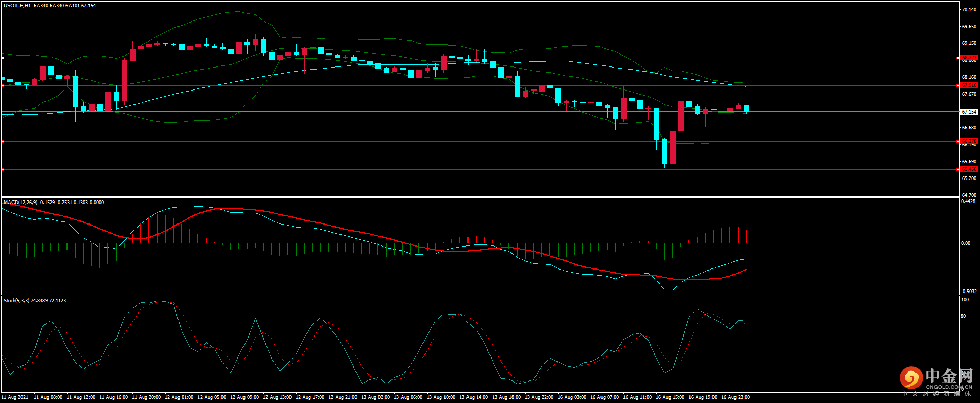The height and width of the screenshot is (403, 980).
Task: Select the red 67.916 price level tag
Action: pos(969,85)
